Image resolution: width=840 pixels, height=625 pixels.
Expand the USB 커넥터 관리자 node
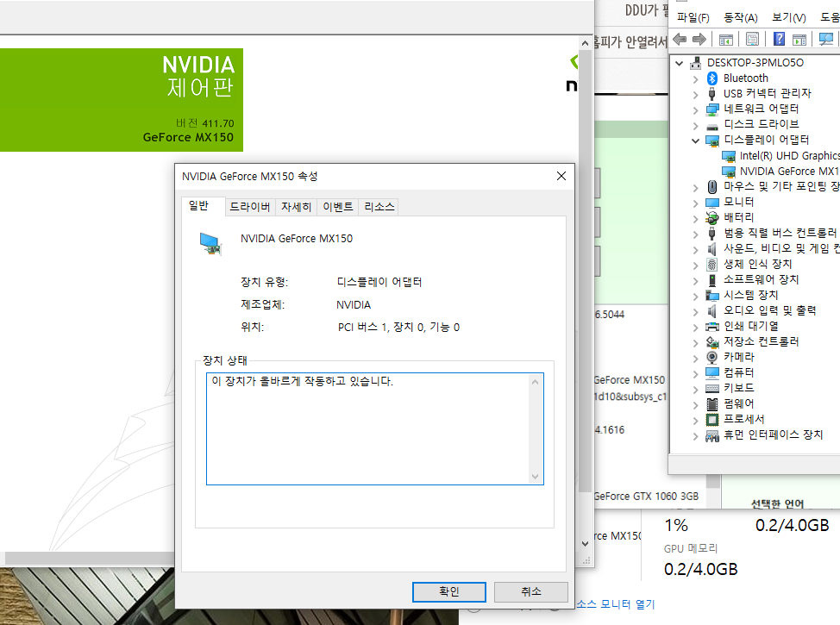point(695,94)
